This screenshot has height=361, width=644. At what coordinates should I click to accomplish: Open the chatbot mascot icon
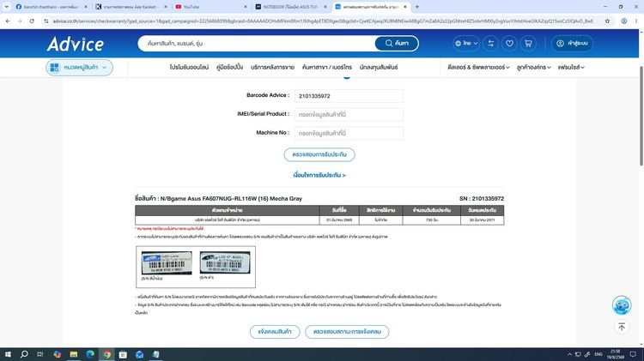click(x=622, y=304)
